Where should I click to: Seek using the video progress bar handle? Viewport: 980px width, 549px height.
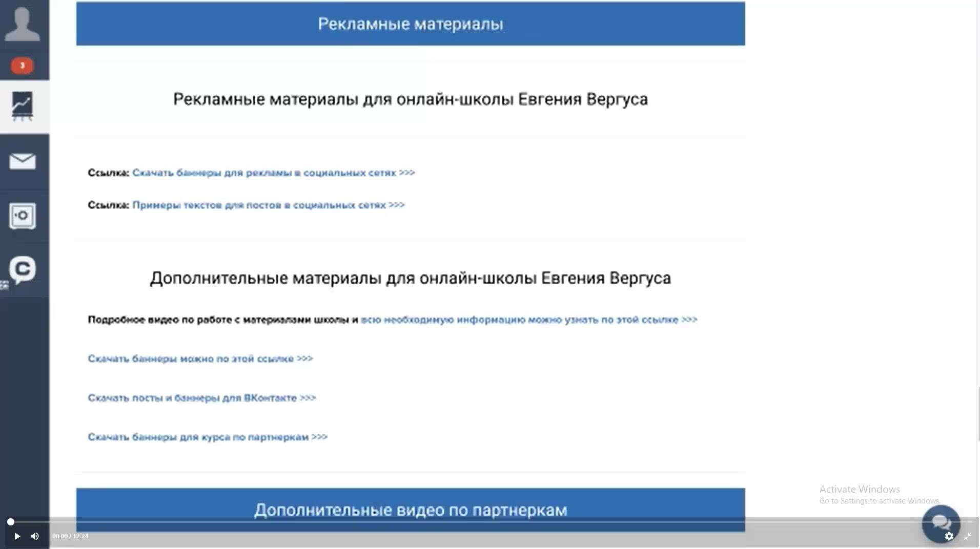[x=11, y=522]
